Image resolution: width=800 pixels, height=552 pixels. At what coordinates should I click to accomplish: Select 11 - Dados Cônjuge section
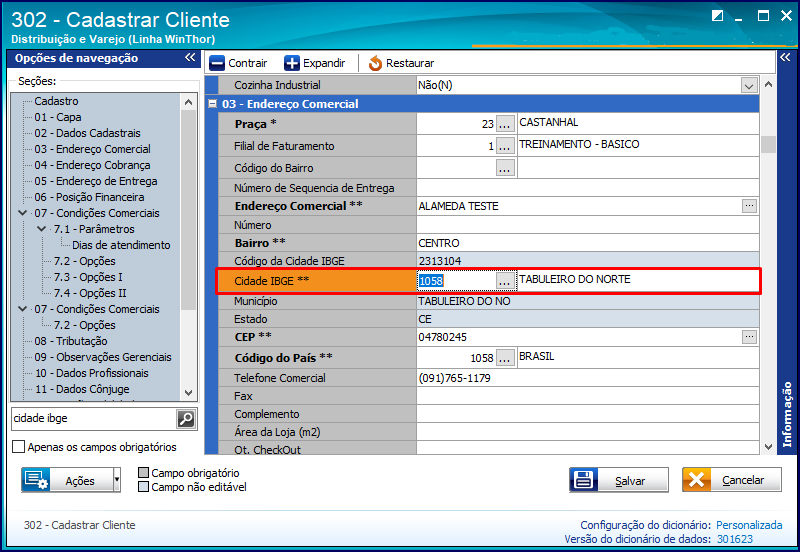82,389
